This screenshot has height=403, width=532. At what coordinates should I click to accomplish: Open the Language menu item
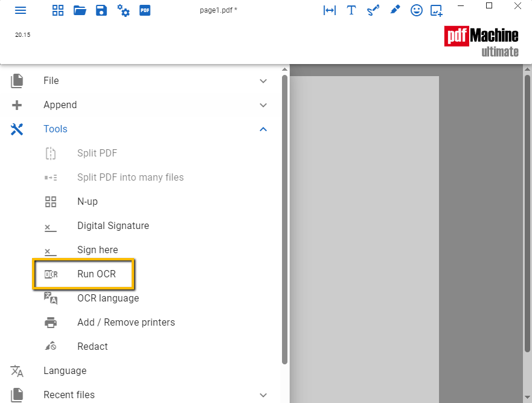tap(139, 371)
